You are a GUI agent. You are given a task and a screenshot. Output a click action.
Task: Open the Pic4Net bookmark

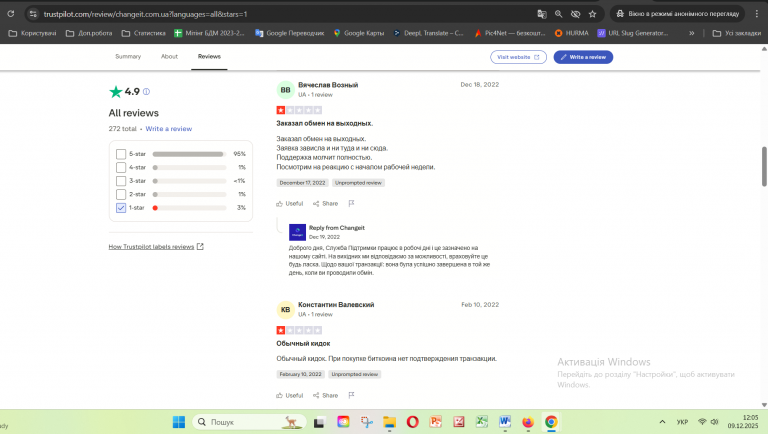pos(509,33)
